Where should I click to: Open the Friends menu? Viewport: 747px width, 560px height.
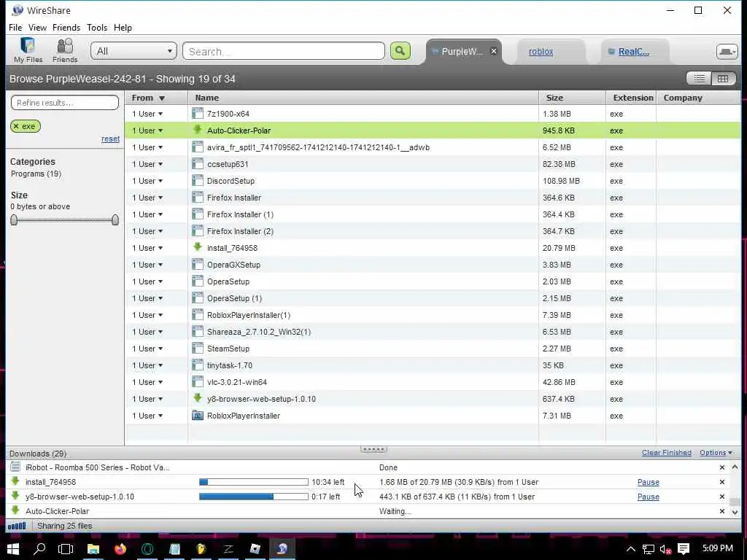66,28
